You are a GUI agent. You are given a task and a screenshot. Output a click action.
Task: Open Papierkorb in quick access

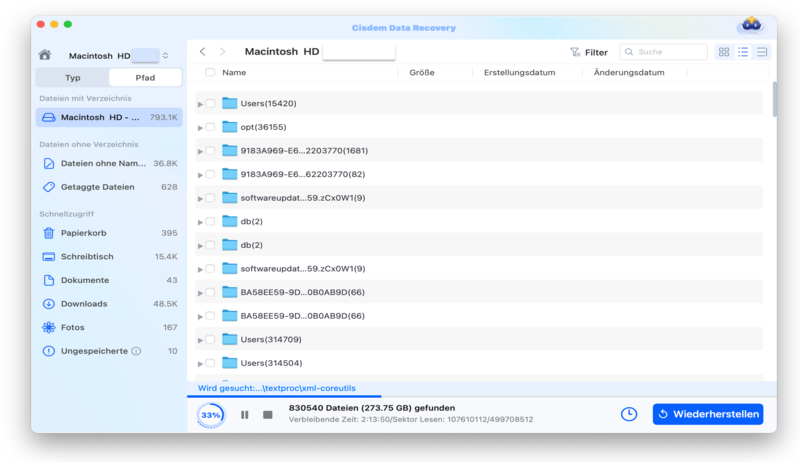coord(84,233)
